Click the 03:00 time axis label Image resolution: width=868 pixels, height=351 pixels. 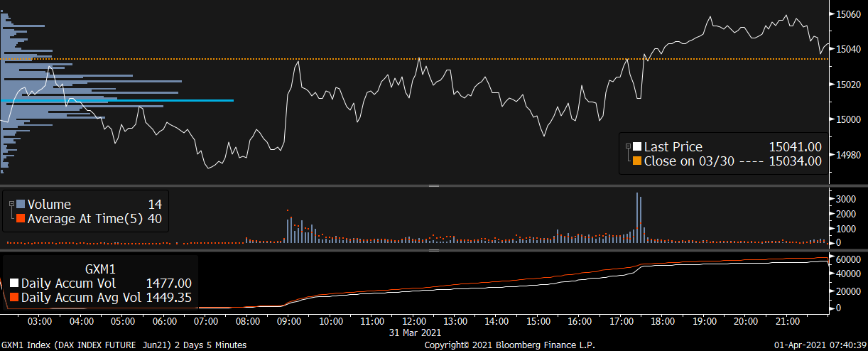(x=40, y=322)
